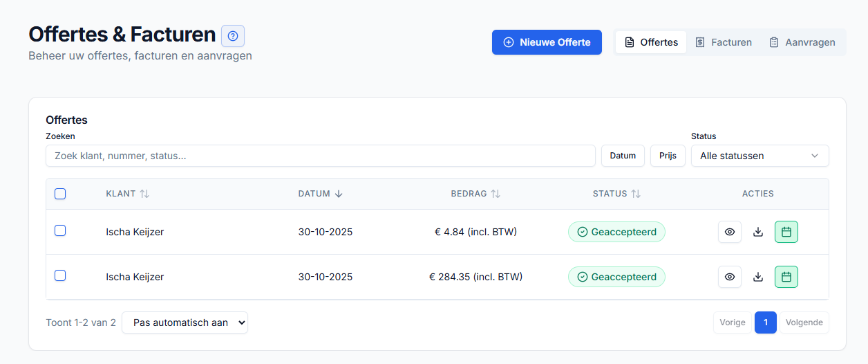Viewport: 868px width, 364px height.
Task: Open calendar icon for € 284.35 offerte
Action: pos(786,277)
